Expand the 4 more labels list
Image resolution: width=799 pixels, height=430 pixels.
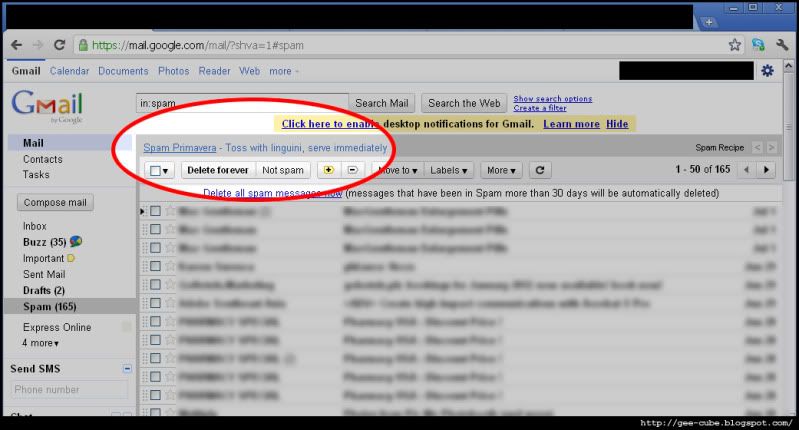point(40,343)
